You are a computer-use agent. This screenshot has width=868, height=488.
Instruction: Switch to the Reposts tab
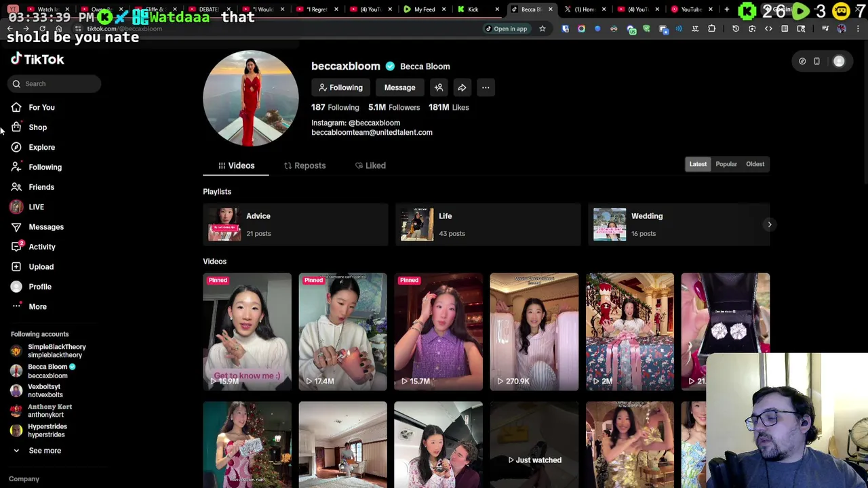tap(304, 165)
